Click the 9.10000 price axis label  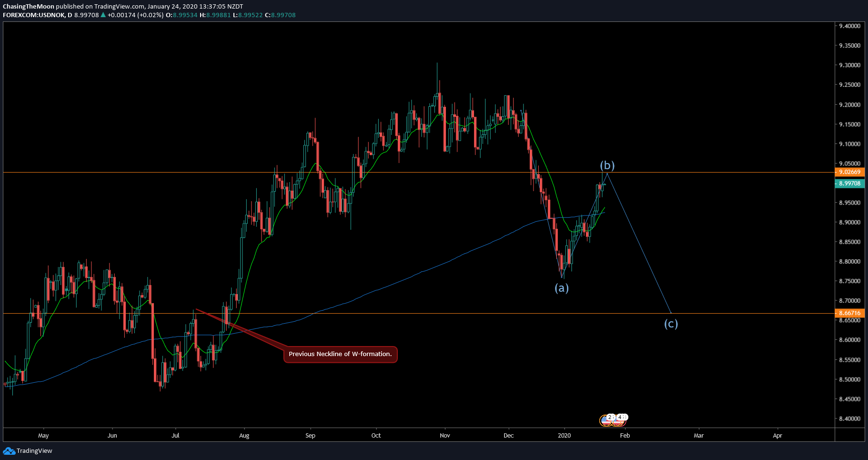(849, 144)
